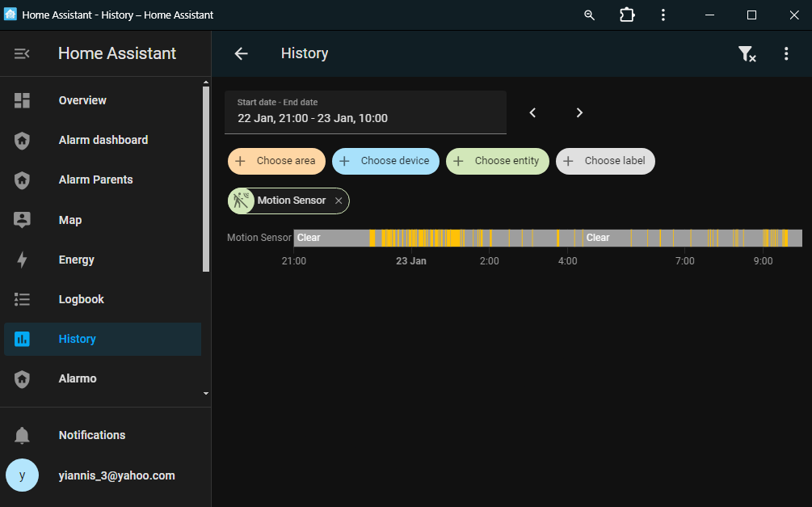Image resolution: width=812 pixels, height=507 pixels.
Task: Go to the previous date range
Action: (532, 112)
